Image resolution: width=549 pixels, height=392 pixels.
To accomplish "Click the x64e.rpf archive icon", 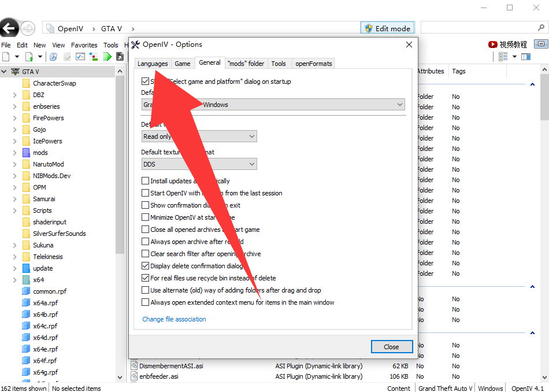I will pyautogui.click(x=26, y=349).
